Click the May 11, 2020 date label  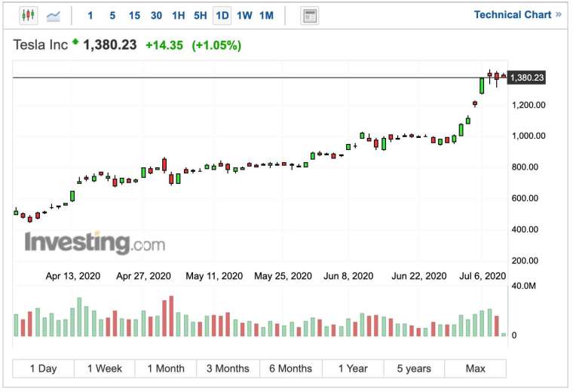tap(214, 276)
